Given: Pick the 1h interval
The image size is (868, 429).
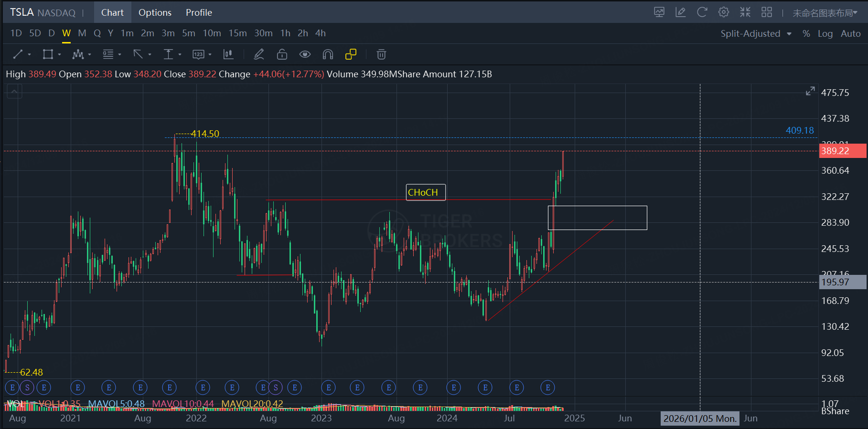Looking at the screenshot, I should (x=285, y=33).
